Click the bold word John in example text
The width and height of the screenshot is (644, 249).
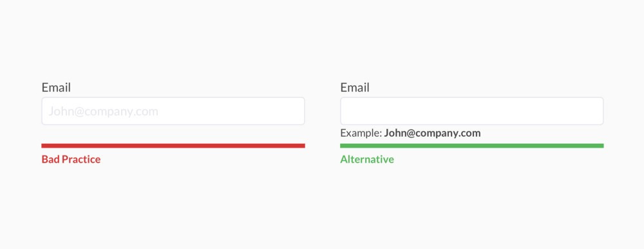point(395,134)
